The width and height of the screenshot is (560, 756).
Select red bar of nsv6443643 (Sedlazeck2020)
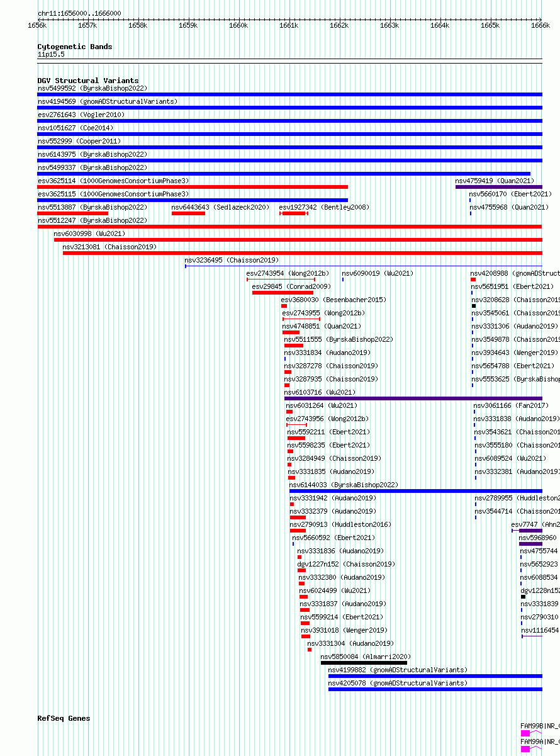coord(188,213)
